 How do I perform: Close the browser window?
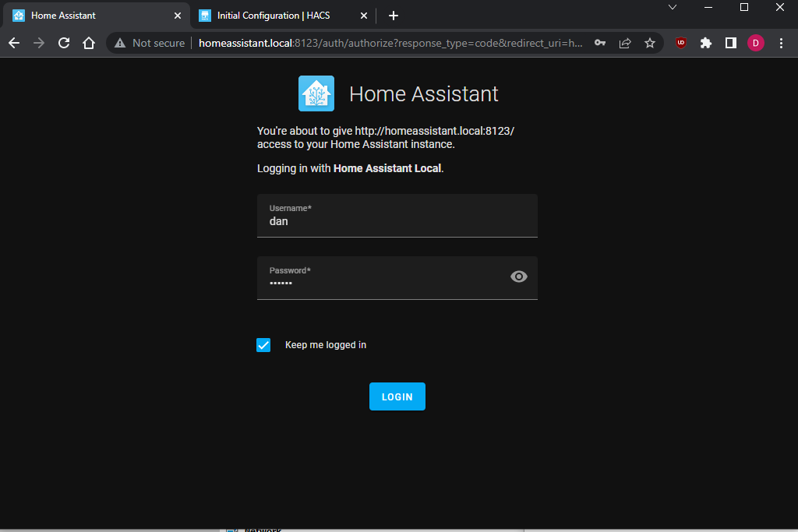779,7
